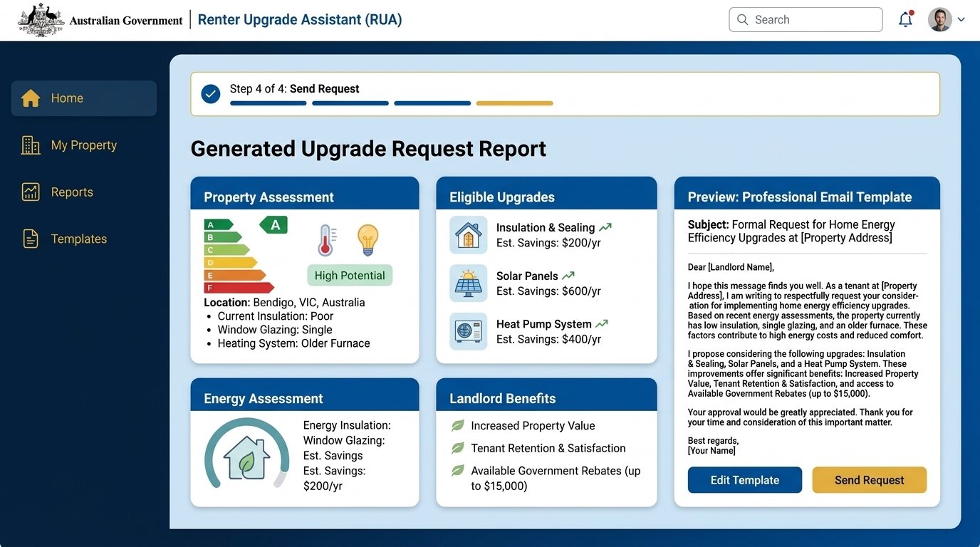Click inside the Search field
Image resolution: width=980 pixels, height=547 pixels.
point(806,20)
